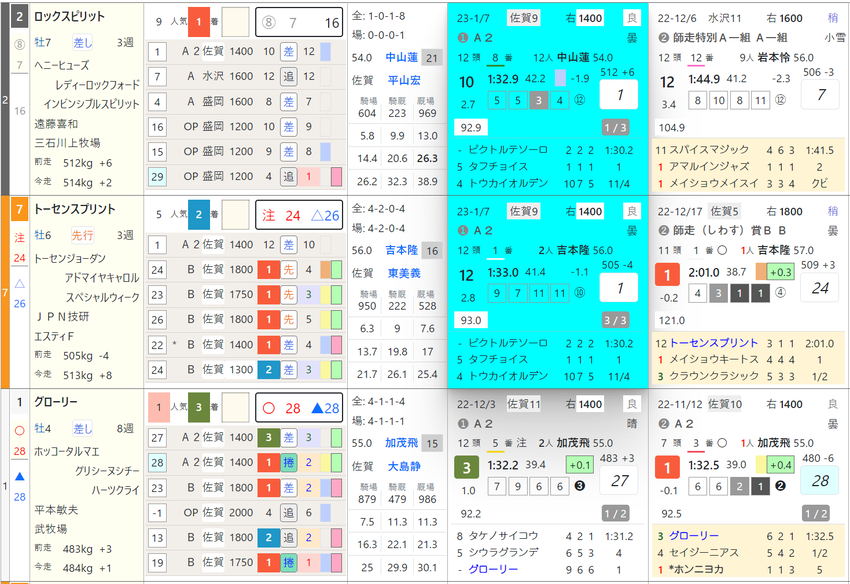
Task: Select スパイスマジック in the 水沢11 results
Action: [709, 150]
